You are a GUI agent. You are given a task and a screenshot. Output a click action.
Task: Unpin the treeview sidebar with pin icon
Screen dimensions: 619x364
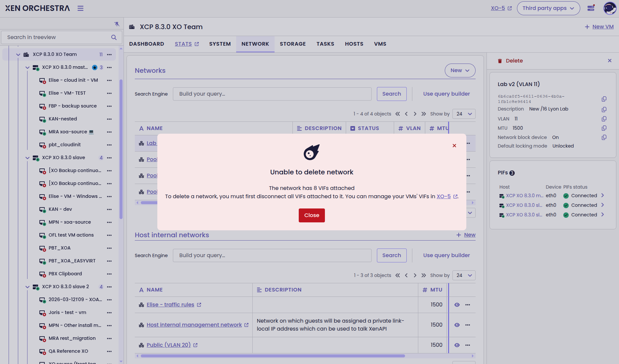tap(117, 24)
